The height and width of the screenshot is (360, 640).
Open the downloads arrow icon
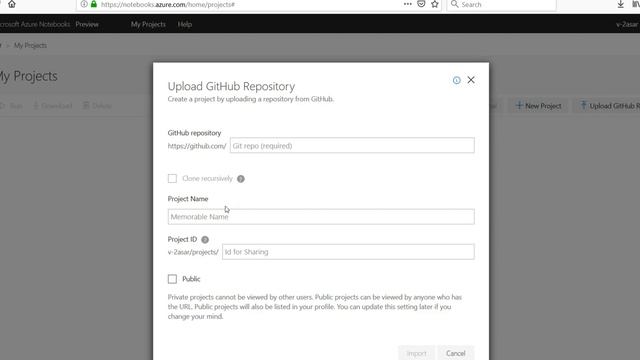click(x=620, y=4)
